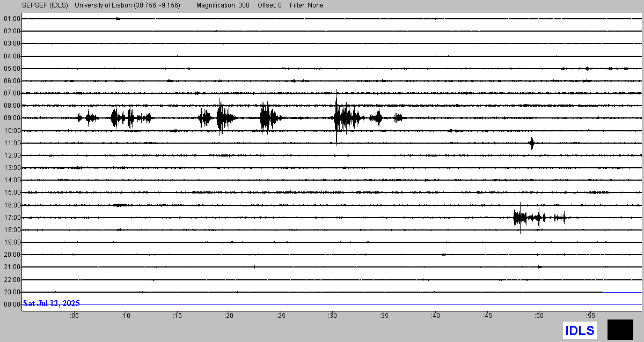Click the 12:00 hour label
Viewport: 644px width, 342px height.
point(11,155)
